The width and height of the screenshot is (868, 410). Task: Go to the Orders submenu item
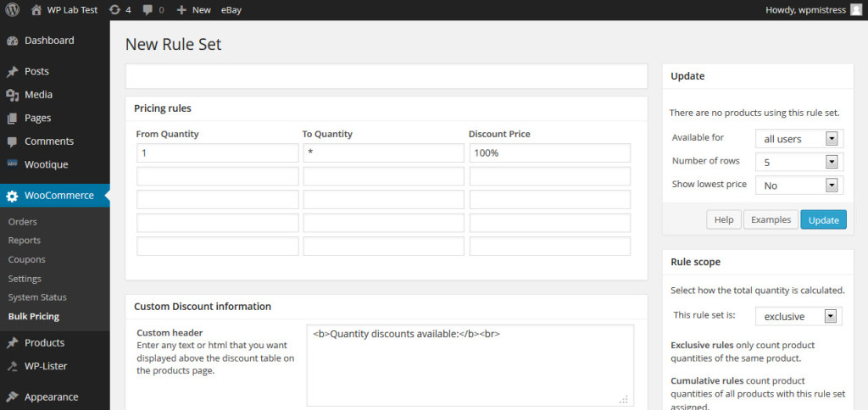pyautogui.click(x=23, y=222)
